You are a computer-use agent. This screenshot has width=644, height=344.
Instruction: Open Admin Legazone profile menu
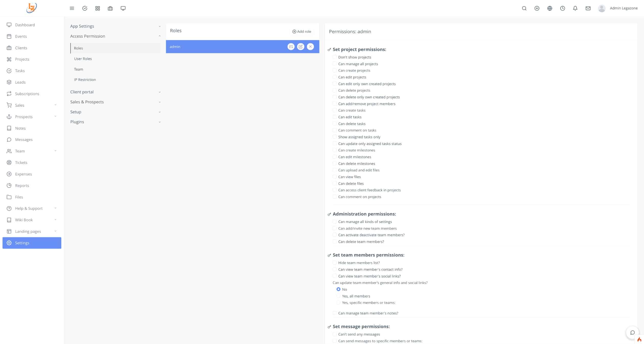click(618, 8)
